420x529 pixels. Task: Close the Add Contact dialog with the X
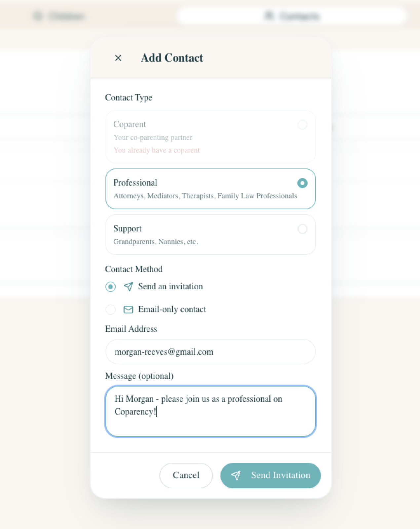point(118,58)
